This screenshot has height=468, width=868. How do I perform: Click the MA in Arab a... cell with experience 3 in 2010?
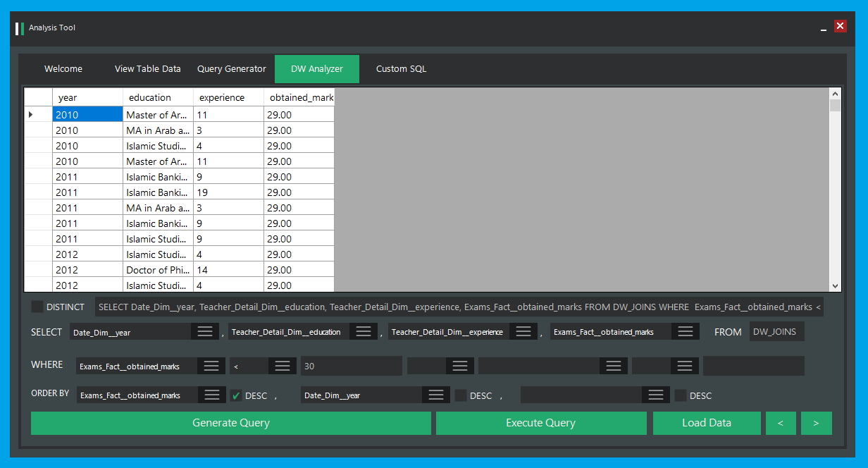coord(159,130)
